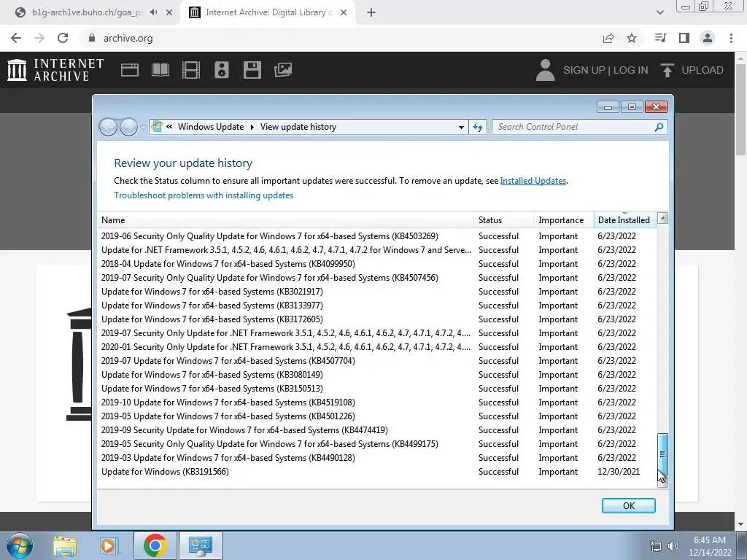The width and height of the screenshot is (747, 560).
Task: Click the OK button
Action: point(628,506)
